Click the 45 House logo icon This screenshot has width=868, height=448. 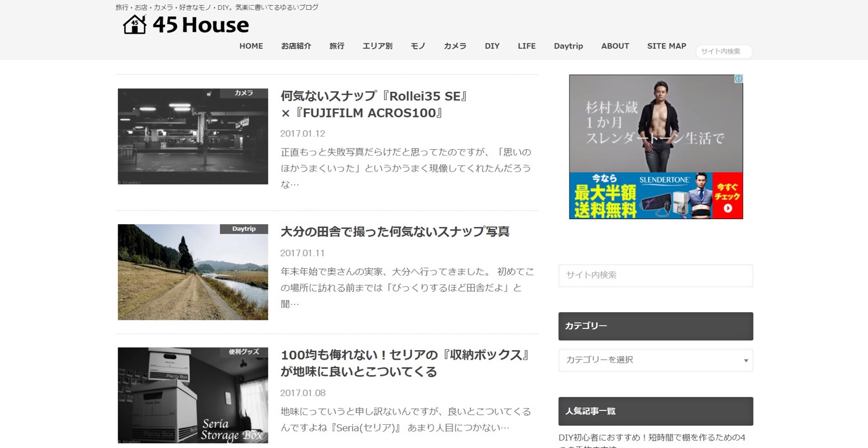pos(135,25)
